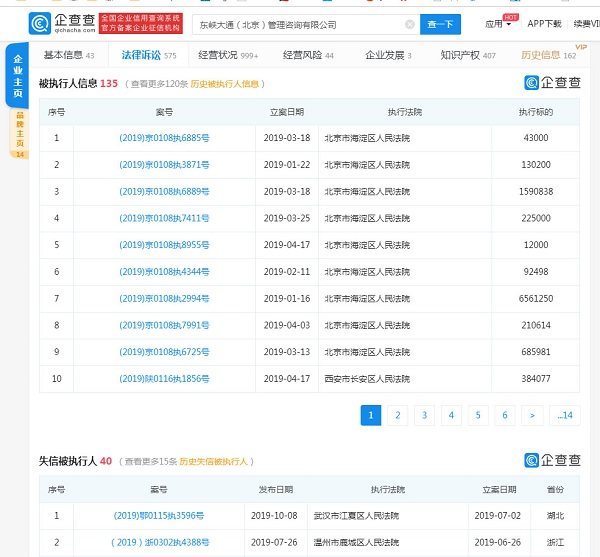600x557 pixels.
Task: Open case (2019)京0108执3871号
Action: point(164,165)
